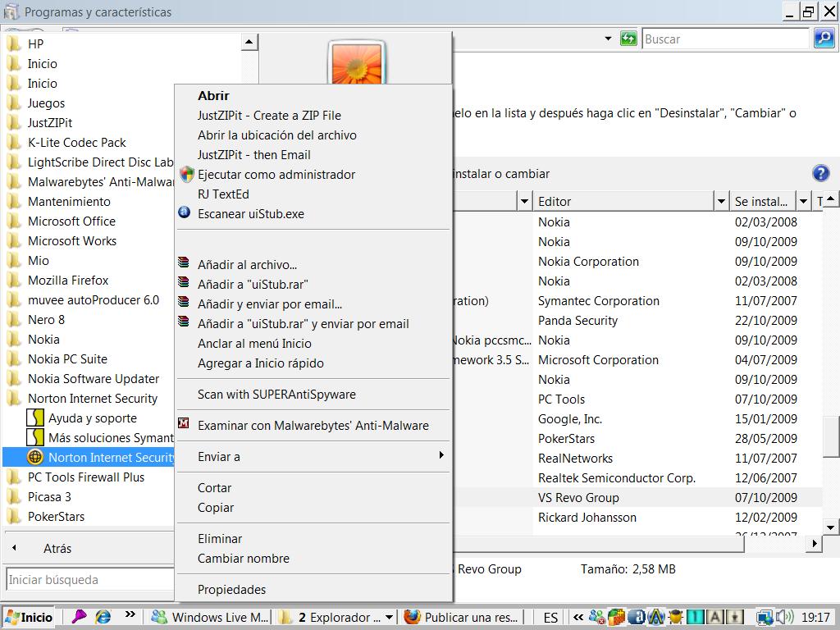Choose Propiedades from the context menu
The height and width of the screenshot is (630, 840).
pyautogui.click(x=231, y=589)
